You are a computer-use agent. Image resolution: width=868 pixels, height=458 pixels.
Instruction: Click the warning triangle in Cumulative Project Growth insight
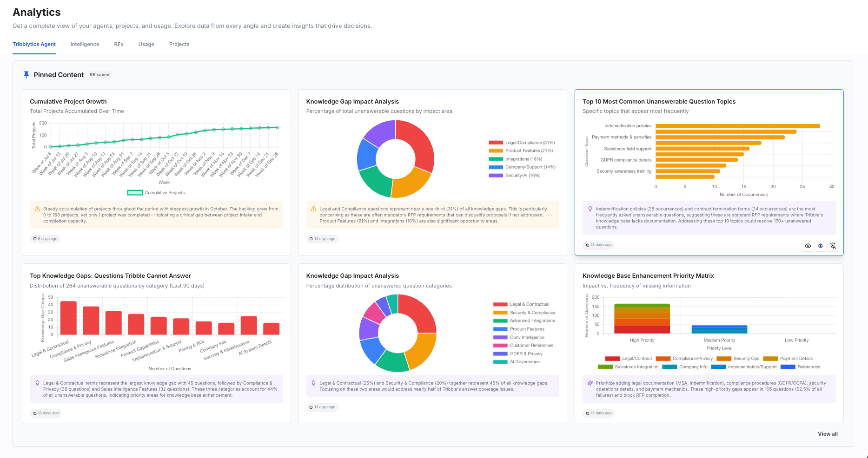(37, 209)
